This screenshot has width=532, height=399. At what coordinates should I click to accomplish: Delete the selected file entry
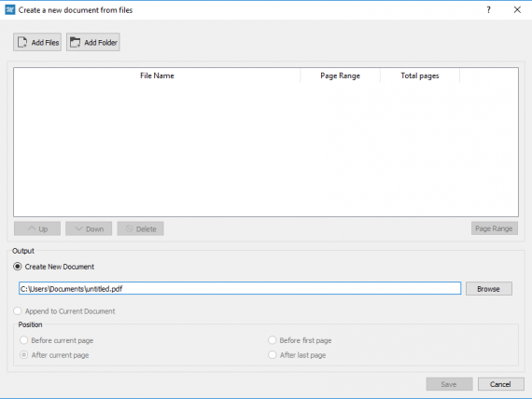[x=140, y=228]
